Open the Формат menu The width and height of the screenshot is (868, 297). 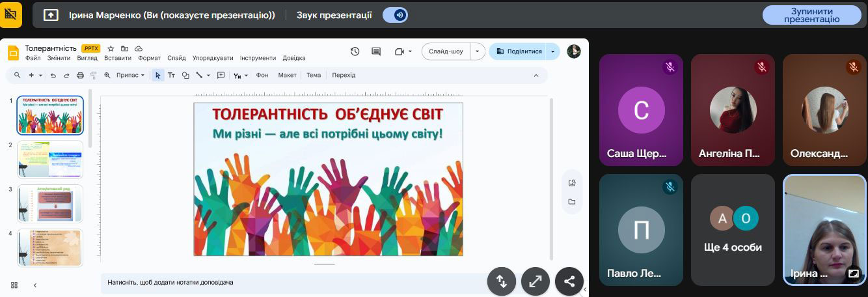pos(149,58)
